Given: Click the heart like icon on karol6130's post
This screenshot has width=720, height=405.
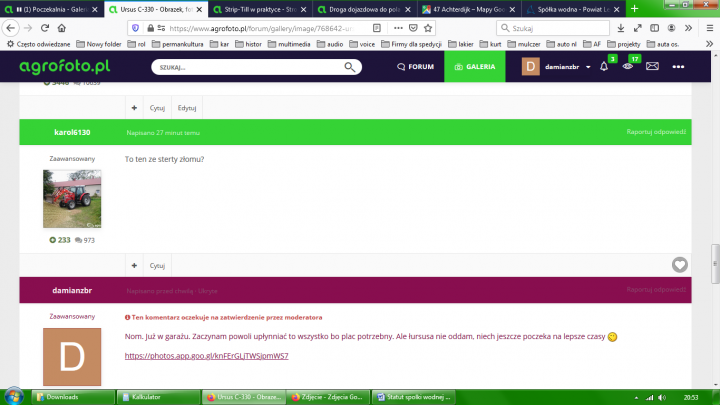Looking at the screenshot, I should (680, 265).
